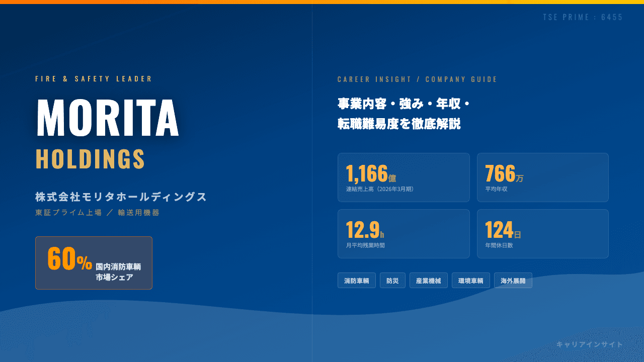Click 株式会社モリタホールディングス company name

coord(121,197)
